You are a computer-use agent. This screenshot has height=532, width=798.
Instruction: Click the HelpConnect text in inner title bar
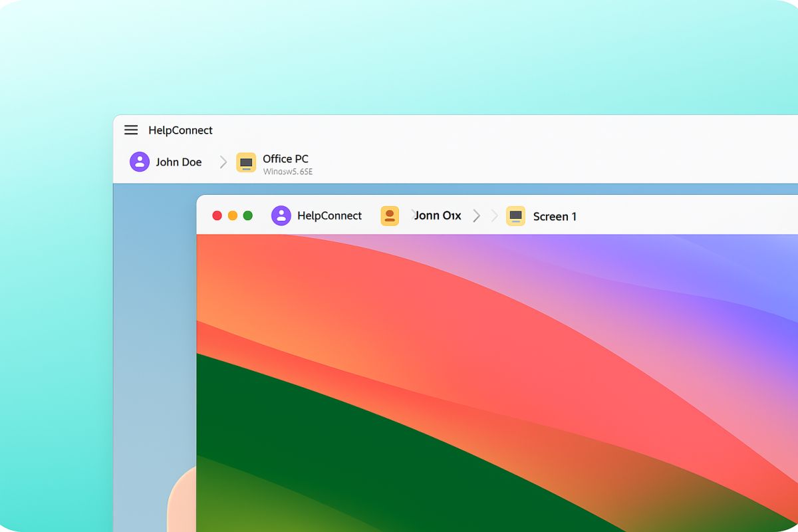click(329, 215)
